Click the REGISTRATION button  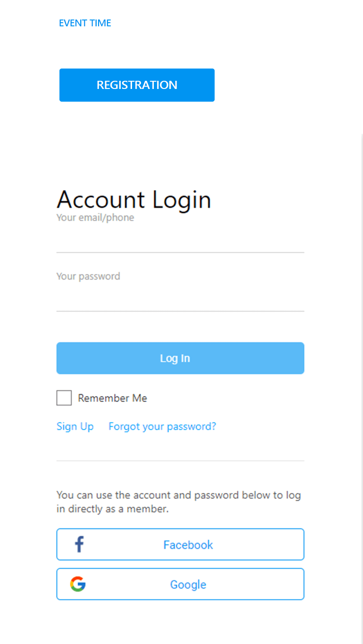(x=137, y=85)
